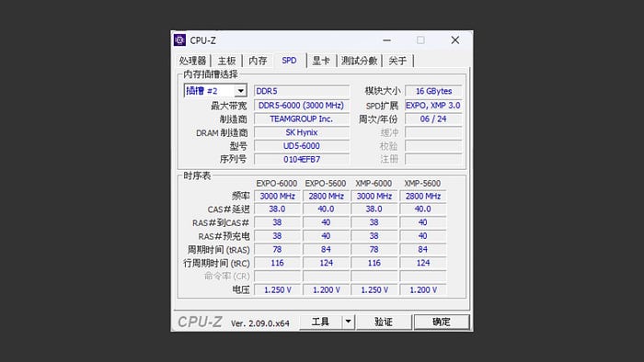Image resolution: width=644 pixels, height=362 pixels.
Task: Click the empty 校验 field
Action: pos(433,146)
